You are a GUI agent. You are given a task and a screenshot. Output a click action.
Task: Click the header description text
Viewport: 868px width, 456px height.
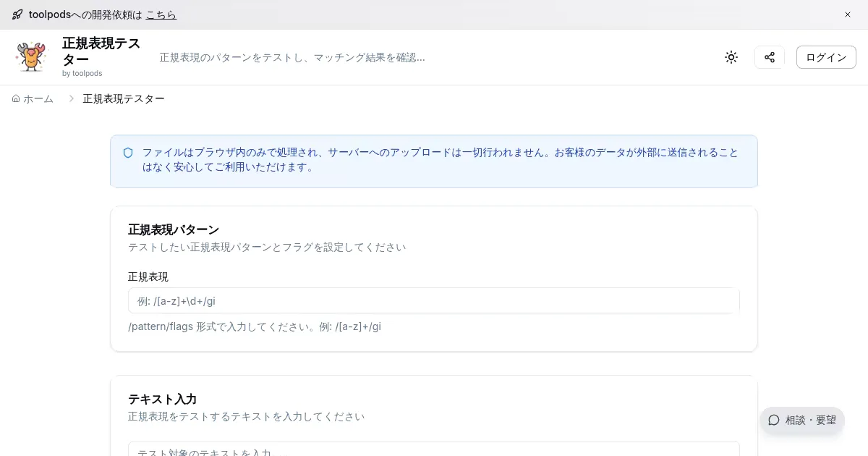tap(292, 57)
